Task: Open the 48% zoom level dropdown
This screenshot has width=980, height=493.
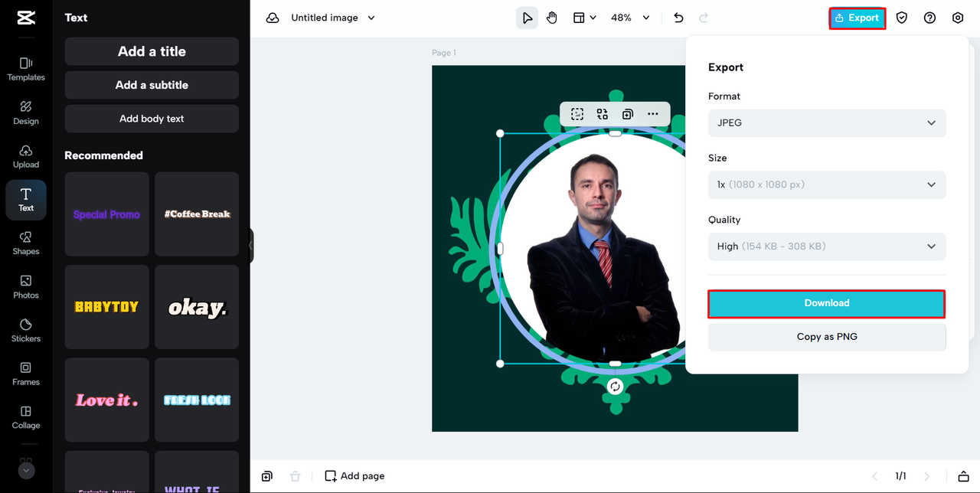Action: (630, 18)
